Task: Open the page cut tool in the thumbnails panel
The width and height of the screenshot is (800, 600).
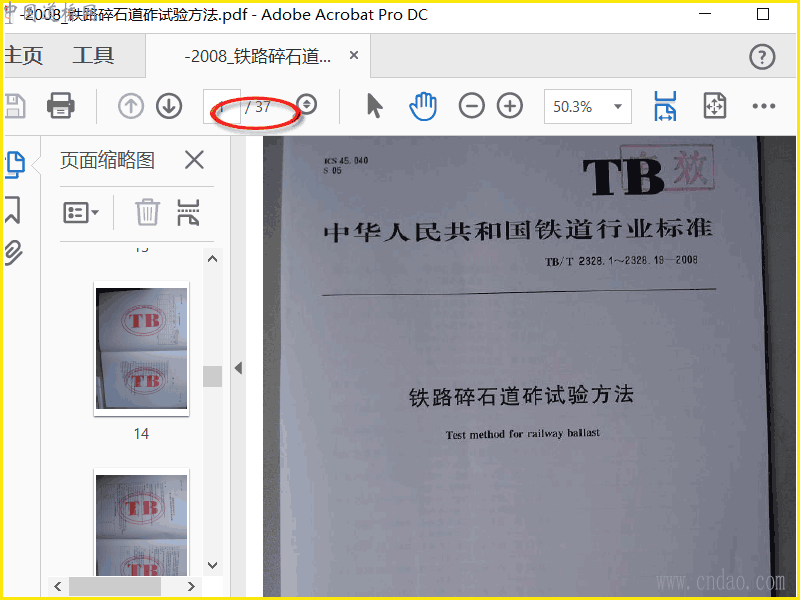Action: click(188, 212)
